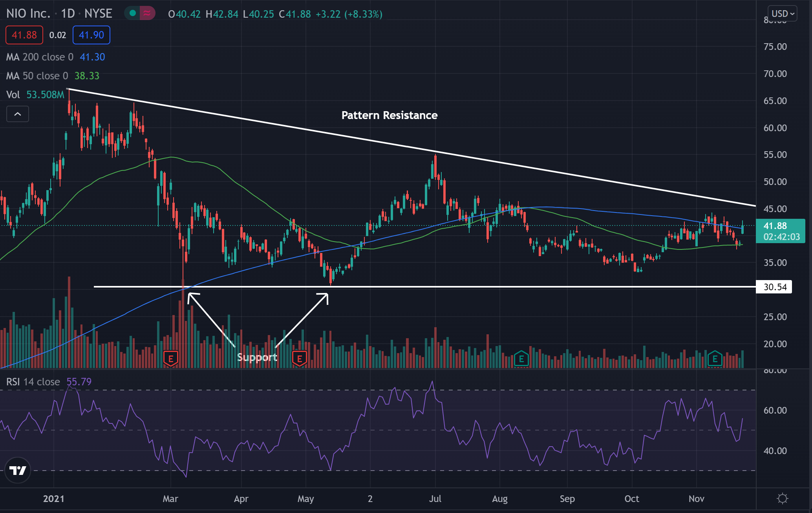Click the 1D interval label
The width and height of the screenshot is (812, 513).
coord(68,14)
